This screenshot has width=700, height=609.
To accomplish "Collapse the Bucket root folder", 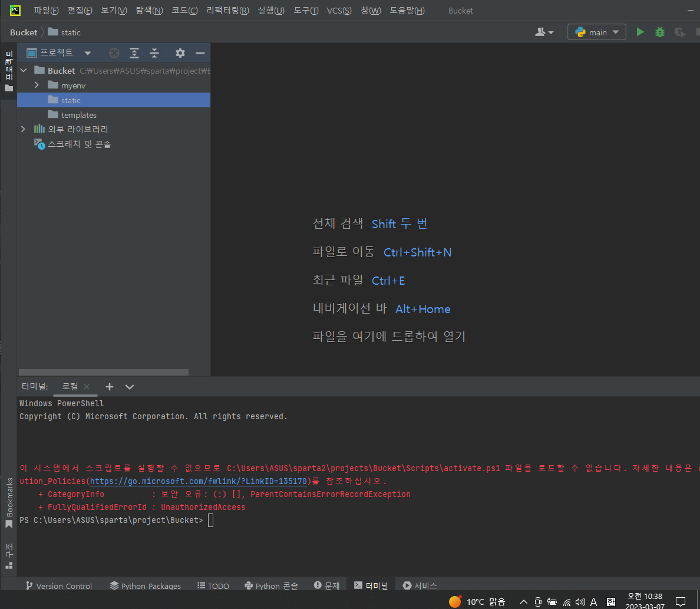I will tap(24, 71).
